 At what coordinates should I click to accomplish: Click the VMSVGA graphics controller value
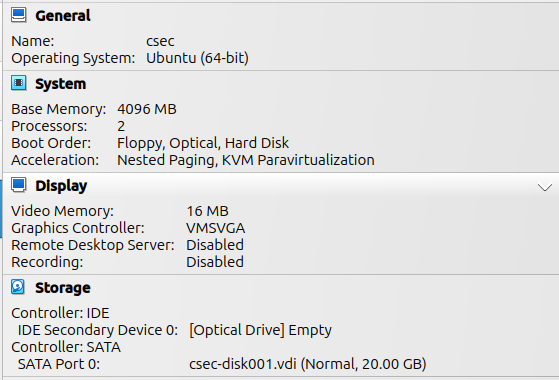point(216,228)
